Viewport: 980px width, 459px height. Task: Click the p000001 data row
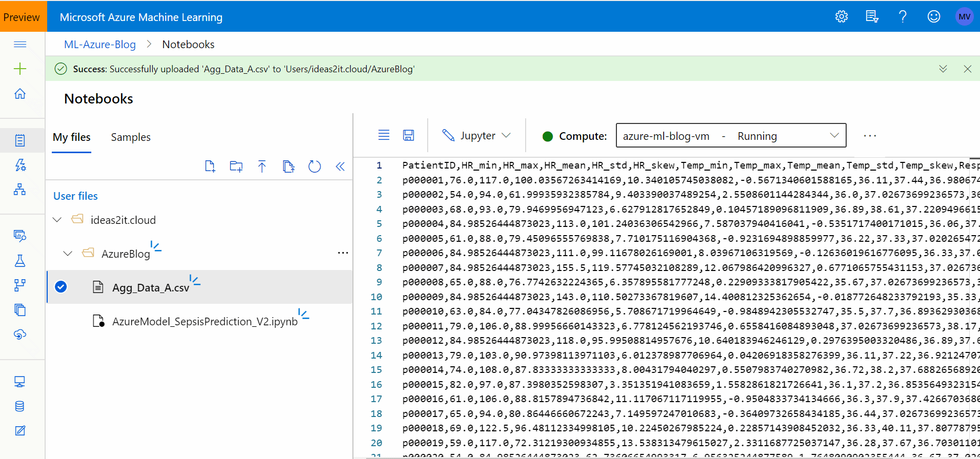tap(691, 180)
